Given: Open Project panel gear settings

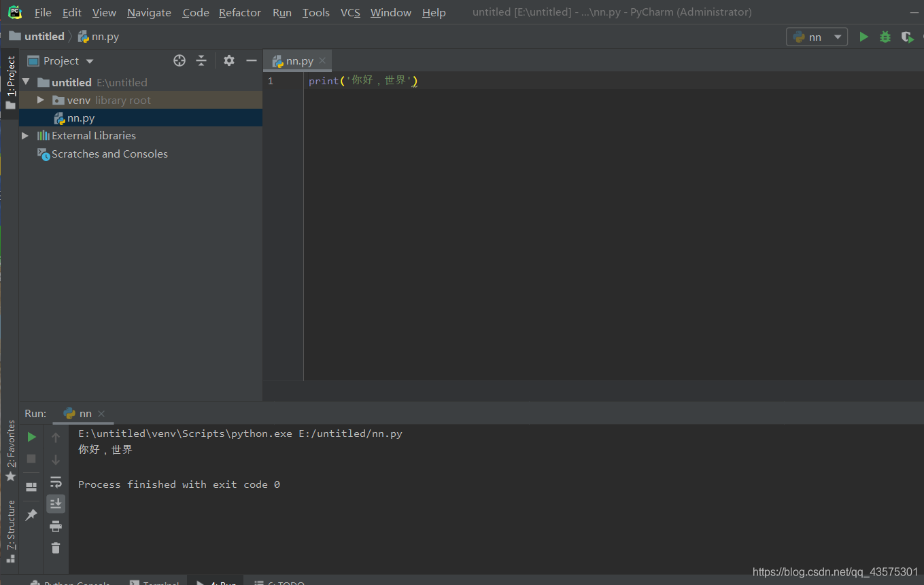Looking at the screenshot, I should [x=229, y=60].
